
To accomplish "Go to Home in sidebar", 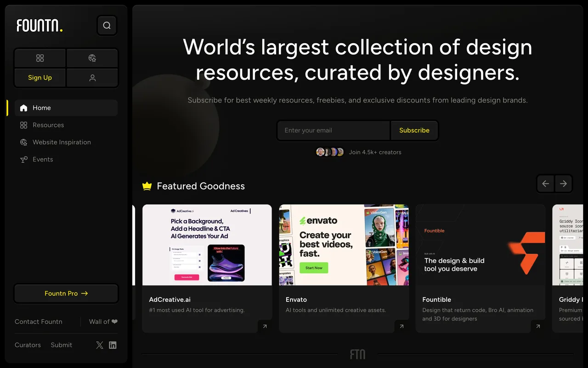I will click(x=66, y=108).
